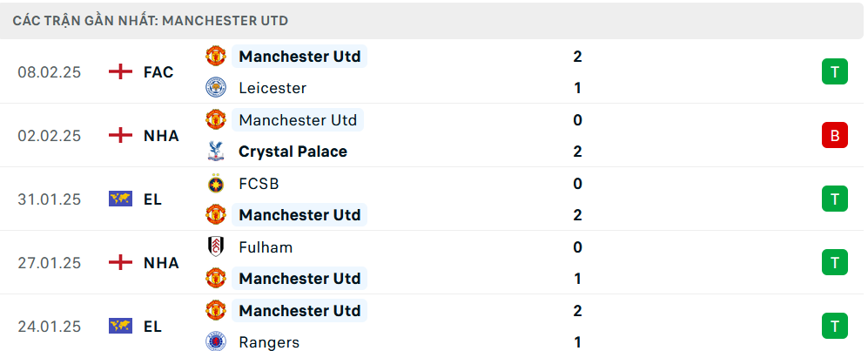Select Fulham team name
The image size is (868, 351).
click(266, 247)
